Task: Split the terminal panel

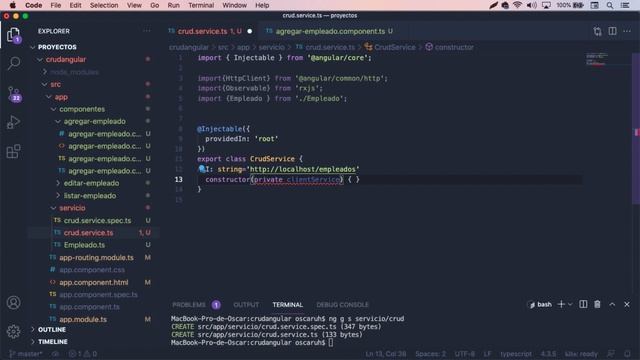Action: 583,304
